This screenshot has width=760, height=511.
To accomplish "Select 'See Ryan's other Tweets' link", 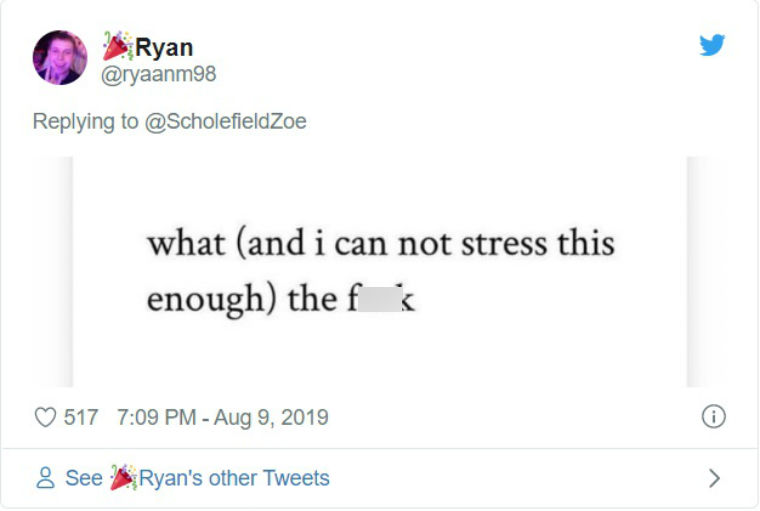I will click(197, 478).
